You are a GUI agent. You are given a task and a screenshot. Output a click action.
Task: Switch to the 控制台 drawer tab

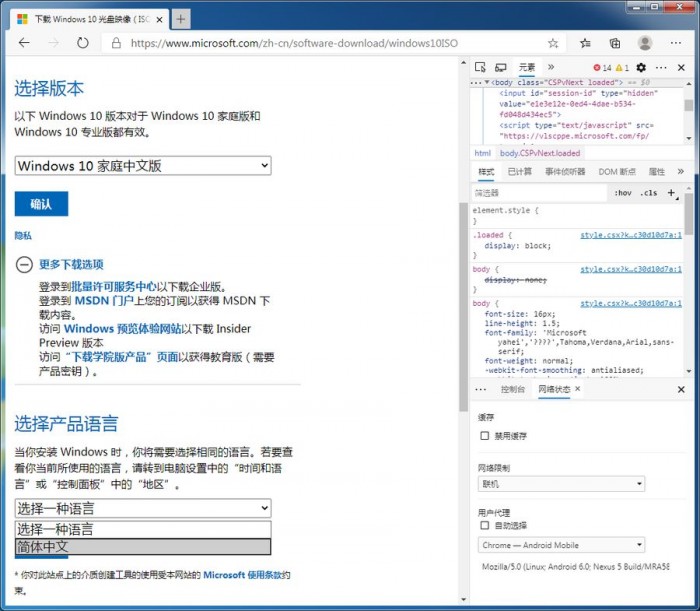[512, 389]
